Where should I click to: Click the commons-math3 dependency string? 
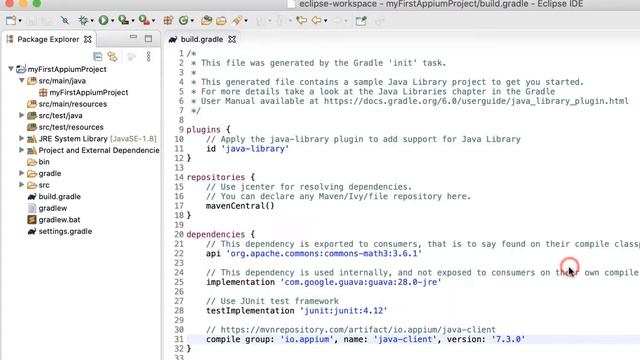pyautogui.click(x=324, y=253)
